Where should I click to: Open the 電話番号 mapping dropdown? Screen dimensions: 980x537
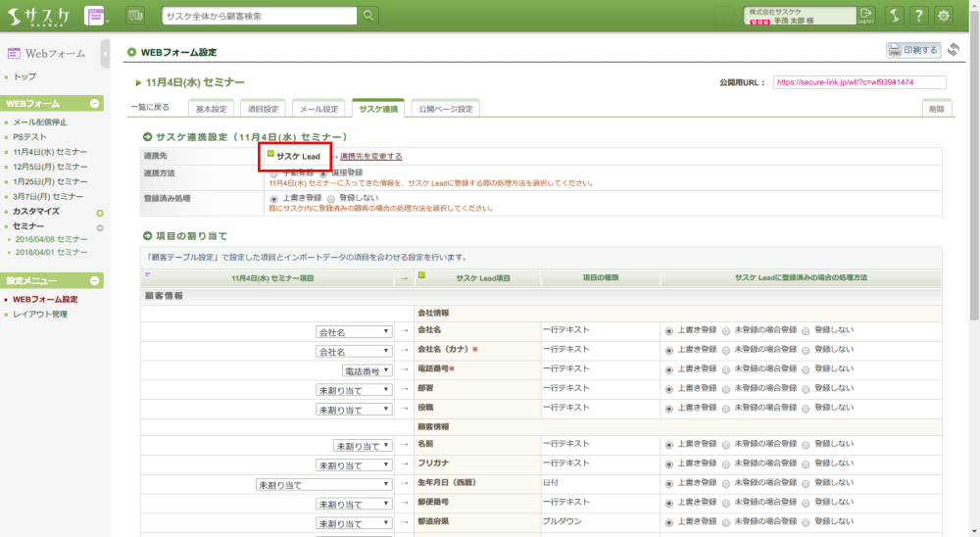point(367,370)
